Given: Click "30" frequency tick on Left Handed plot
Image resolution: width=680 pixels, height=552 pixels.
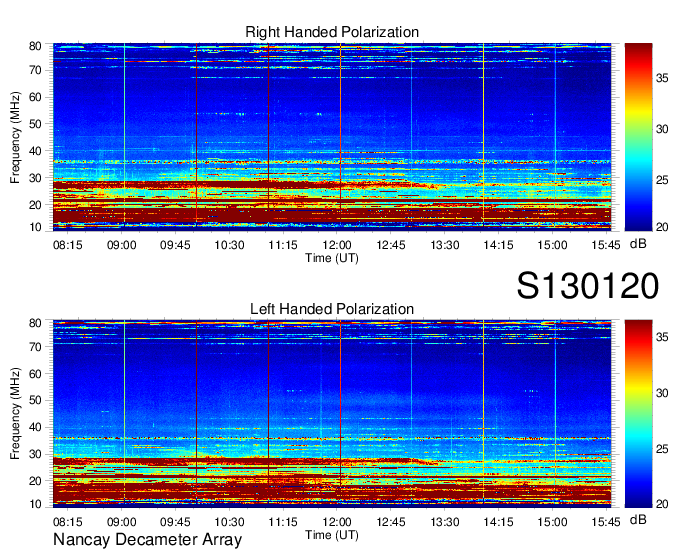Looking at the screenshot, I should [x=35, y=454].
